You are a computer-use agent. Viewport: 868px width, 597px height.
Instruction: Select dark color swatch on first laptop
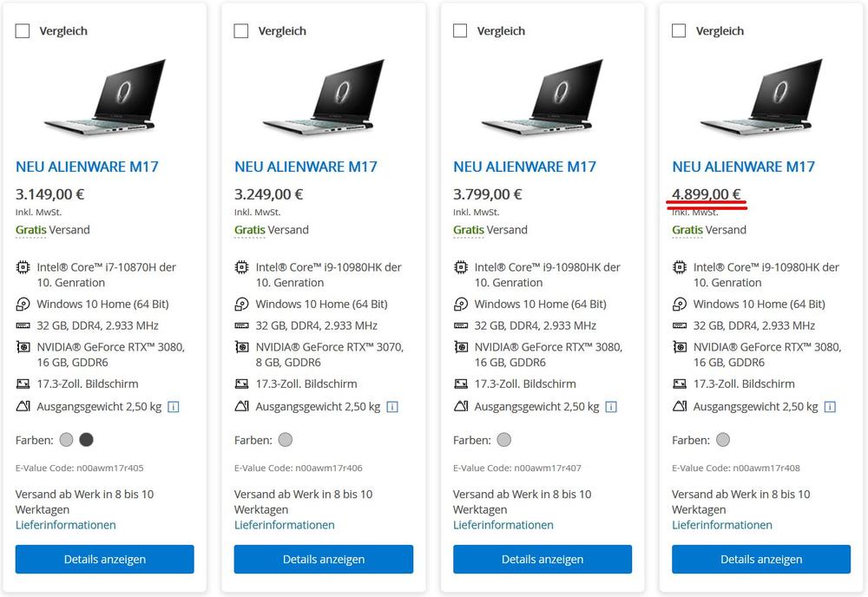point(87,440)
